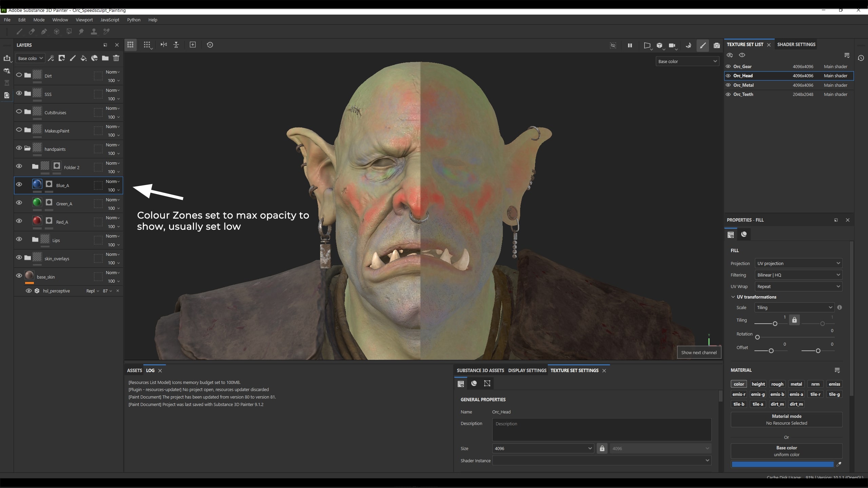
Task: Open the Projection UV projection dropdown
Action: [x=798, y=263]
